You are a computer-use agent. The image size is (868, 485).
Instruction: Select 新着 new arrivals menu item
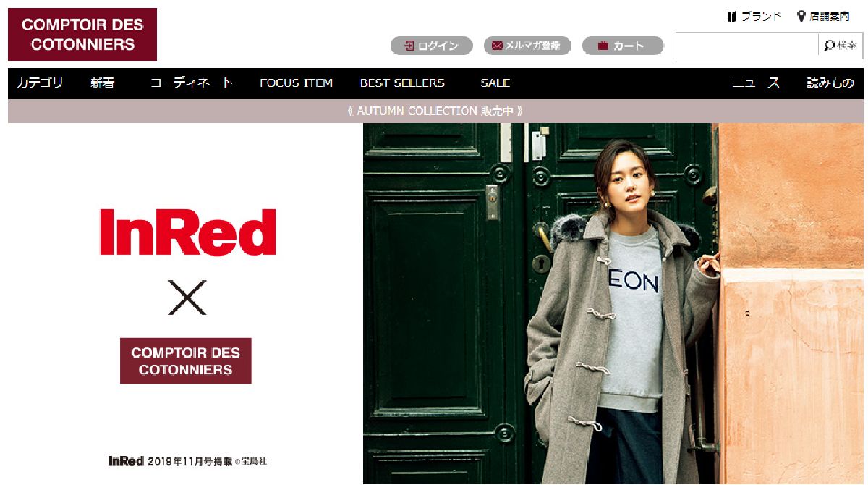point(102,83)
